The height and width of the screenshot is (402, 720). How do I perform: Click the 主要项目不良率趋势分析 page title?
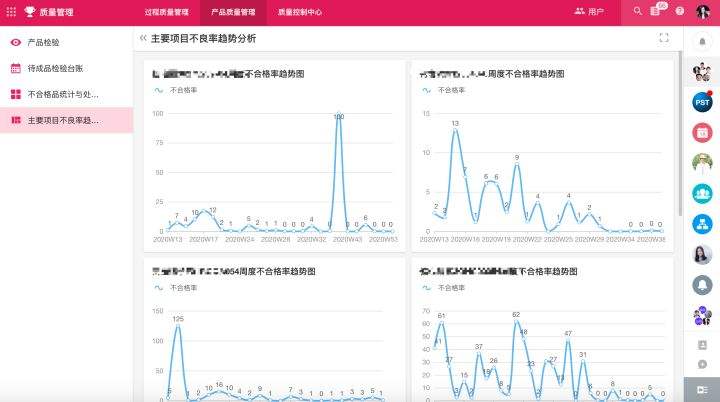[x=203, y=39]
